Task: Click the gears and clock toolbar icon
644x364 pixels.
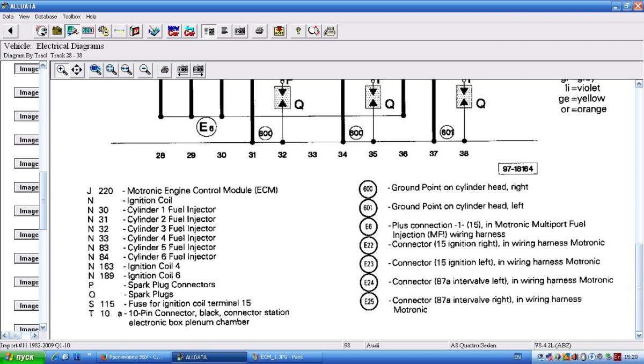Action: point(104,31)
